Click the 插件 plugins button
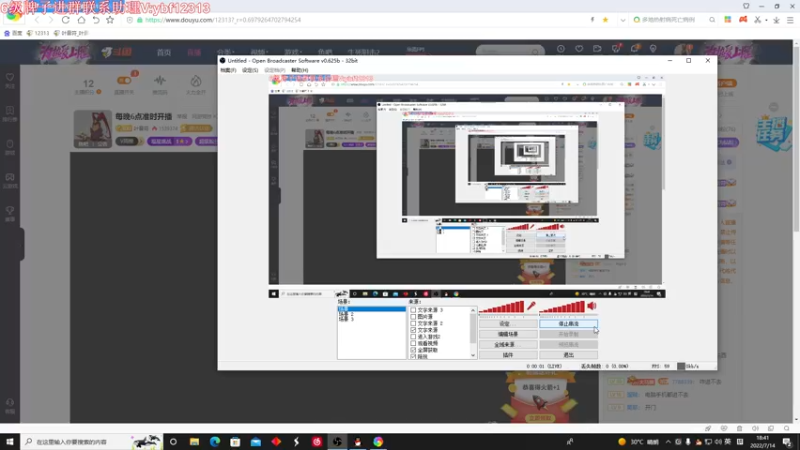Screen dimensions: 800x450 click(x=508, y=355)
